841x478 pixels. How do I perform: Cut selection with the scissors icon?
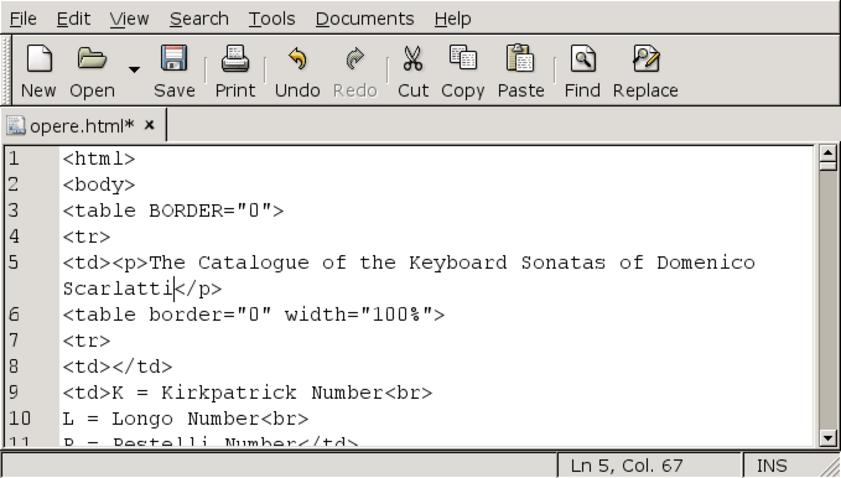click(412, 60)
